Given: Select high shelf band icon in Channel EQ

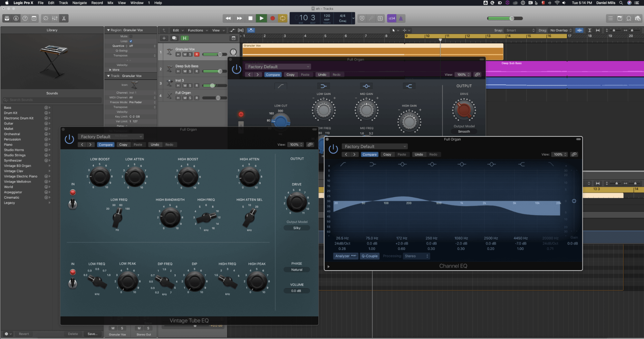Looking at the screenshot, I should tap(522, 165).
